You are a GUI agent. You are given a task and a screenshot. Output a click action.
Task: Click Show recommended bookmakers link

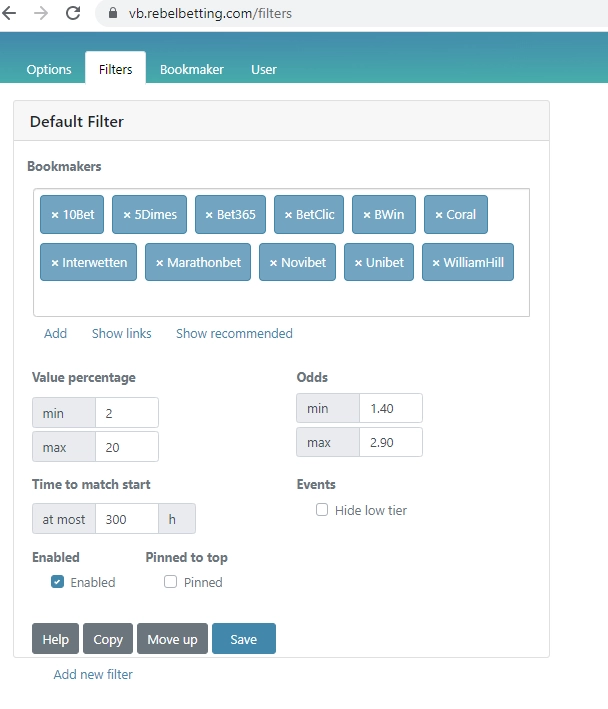pos(234,333)
